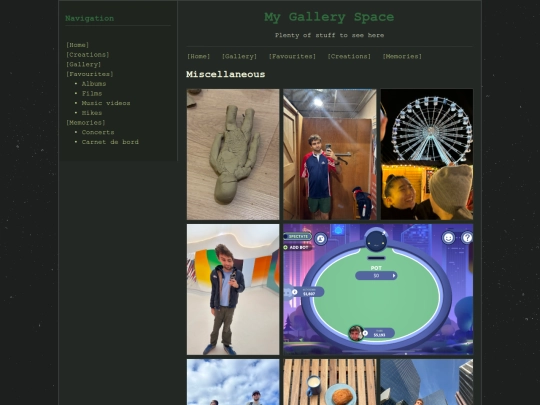
Task: Open the Concerts sub-item in the sidebar
Action: coord(98,132)
